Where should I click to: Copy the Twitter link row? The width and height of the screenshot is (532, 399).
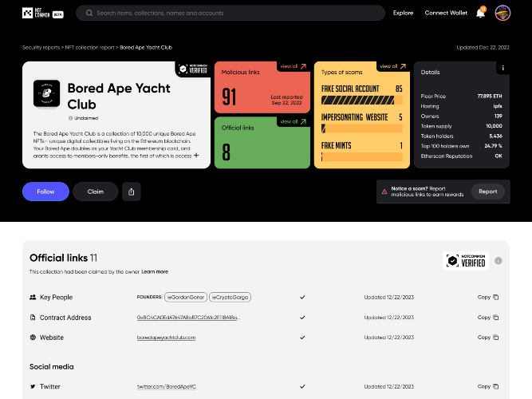pyautogui.click(x=488, y=386)
